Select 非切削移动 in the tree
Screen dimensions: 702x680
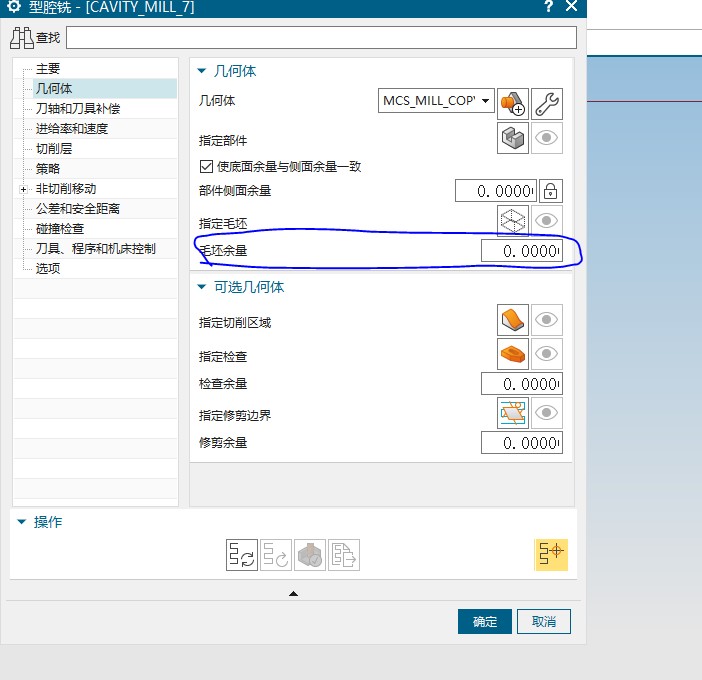66,189
